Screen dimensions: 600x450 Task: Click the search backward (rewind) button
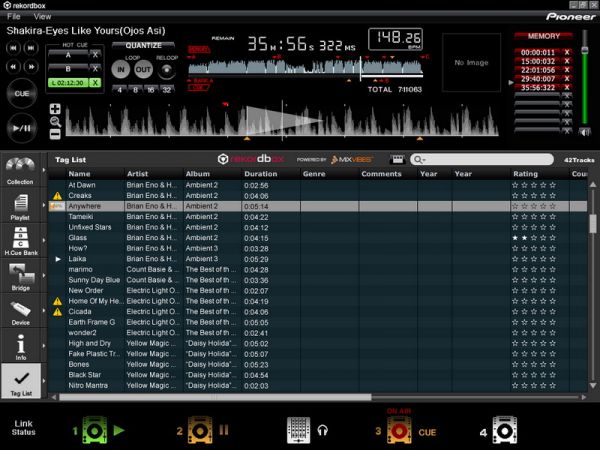coord(13,67)
